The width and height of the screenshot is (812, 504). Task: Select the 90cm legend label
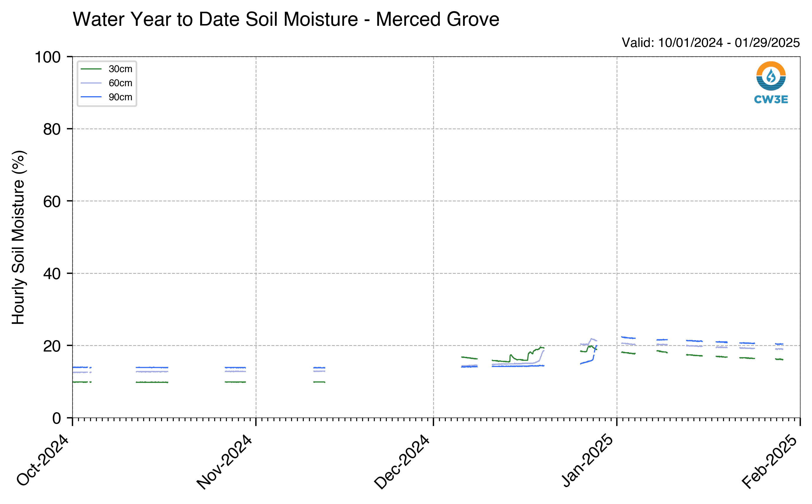[x=120, y=97]
